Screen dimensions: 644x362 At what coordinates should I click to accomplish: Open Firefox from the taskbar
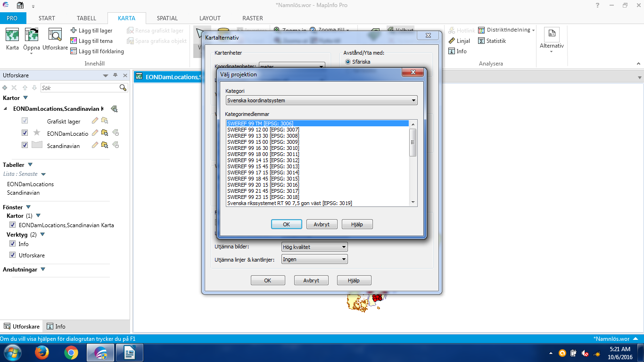click(x=42, y=353)
